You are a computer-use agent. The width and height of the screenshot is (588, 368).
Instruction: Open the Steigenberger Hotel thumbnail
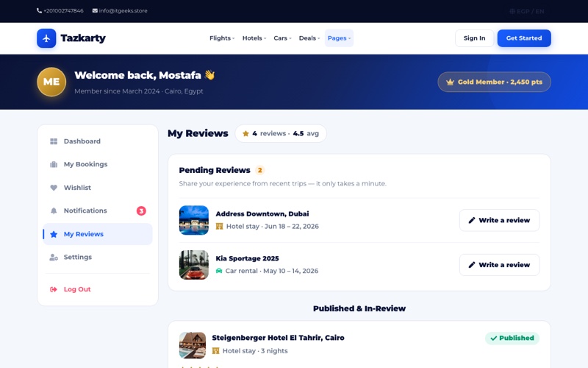point(193,345)
